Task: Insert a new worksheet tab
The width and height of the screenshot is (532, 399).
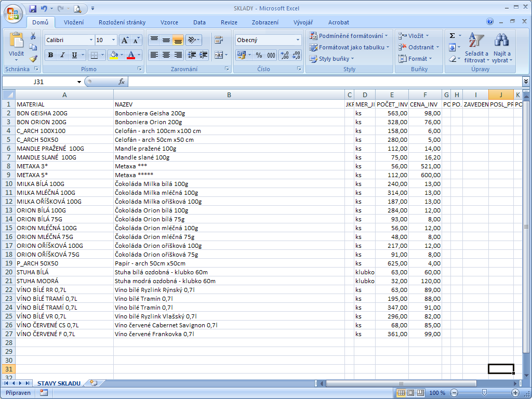Action: coord(94,383)
